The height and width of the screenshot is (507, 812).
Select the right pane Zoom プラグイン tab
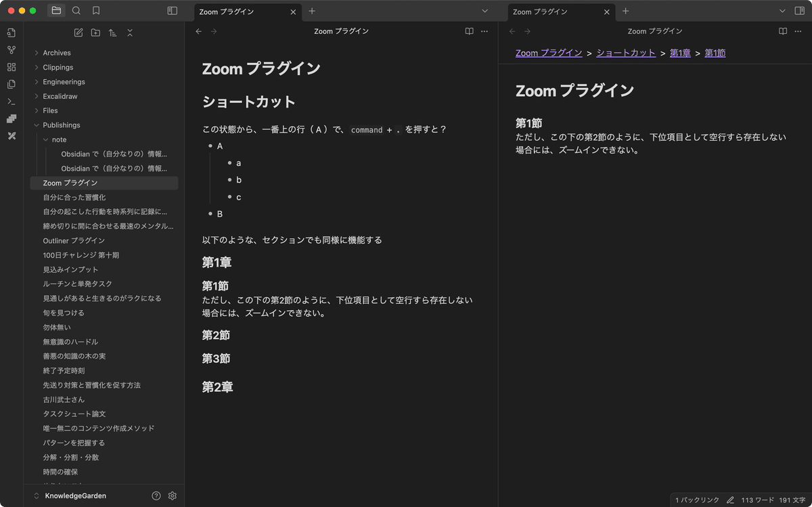562,12
